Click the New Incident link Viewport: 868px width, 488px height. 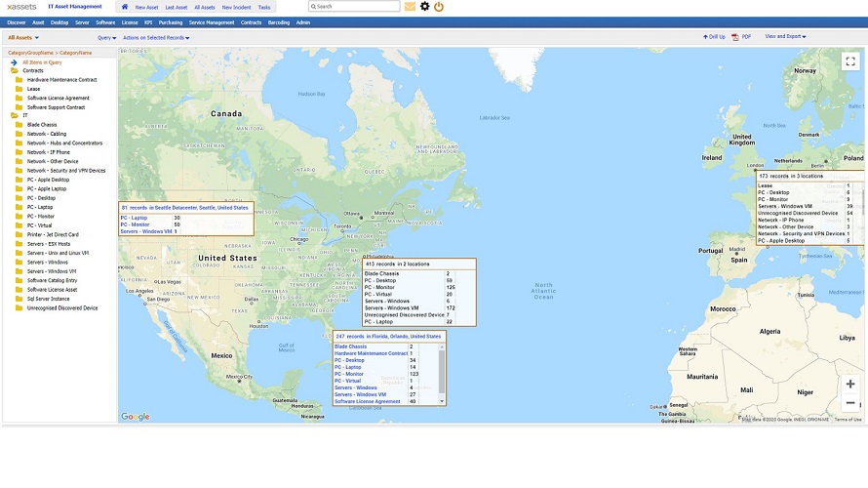[x=236, y=7]
